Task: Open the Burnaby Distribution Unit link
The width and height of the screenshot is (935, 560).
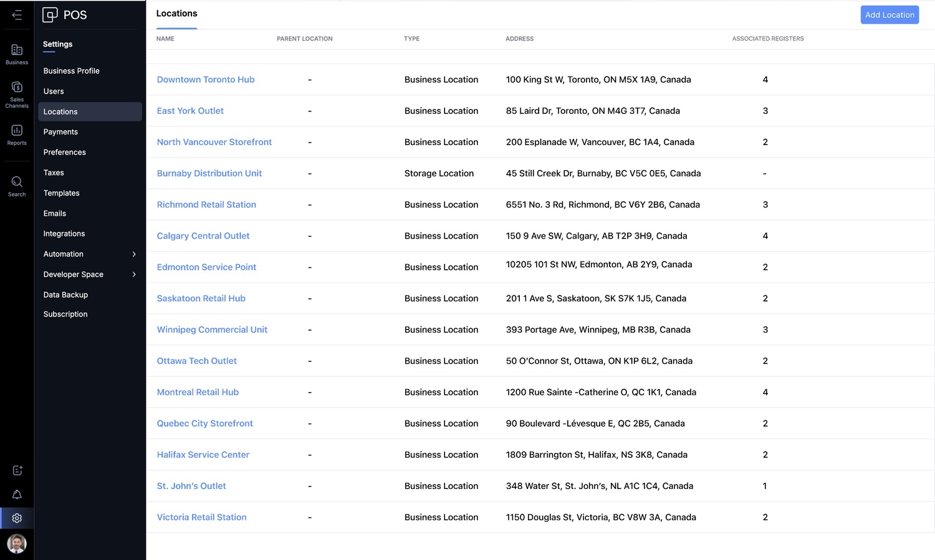Action: pos(209,173)
